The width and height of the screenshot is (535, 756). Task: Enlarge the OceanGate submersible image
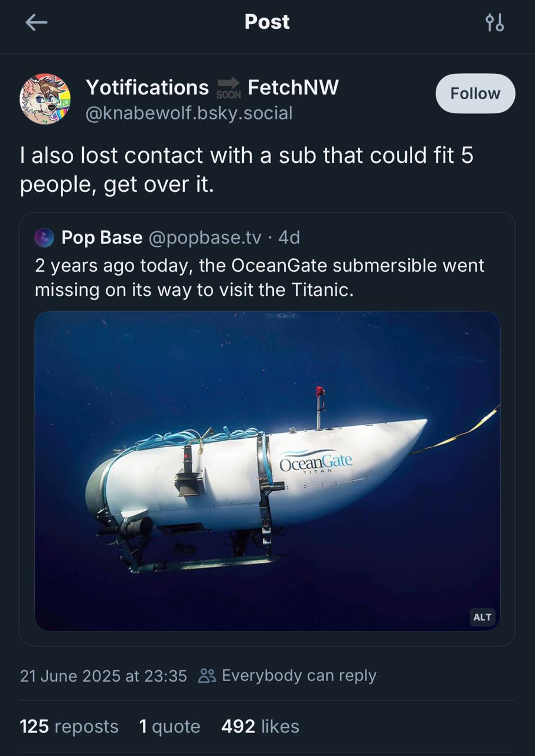click(267, 471)
